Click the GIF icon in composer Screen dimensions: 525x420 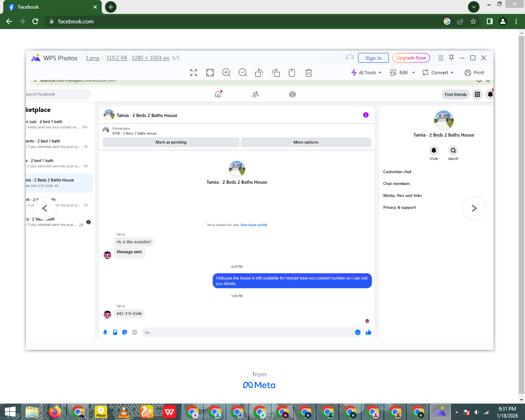pyautogui.click(x=135, y=332)
